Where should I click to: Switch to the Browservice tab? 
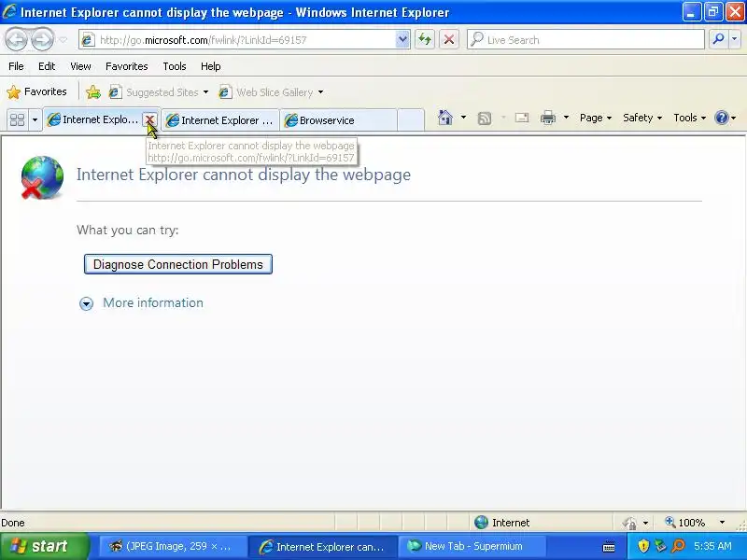coord(339,120)
